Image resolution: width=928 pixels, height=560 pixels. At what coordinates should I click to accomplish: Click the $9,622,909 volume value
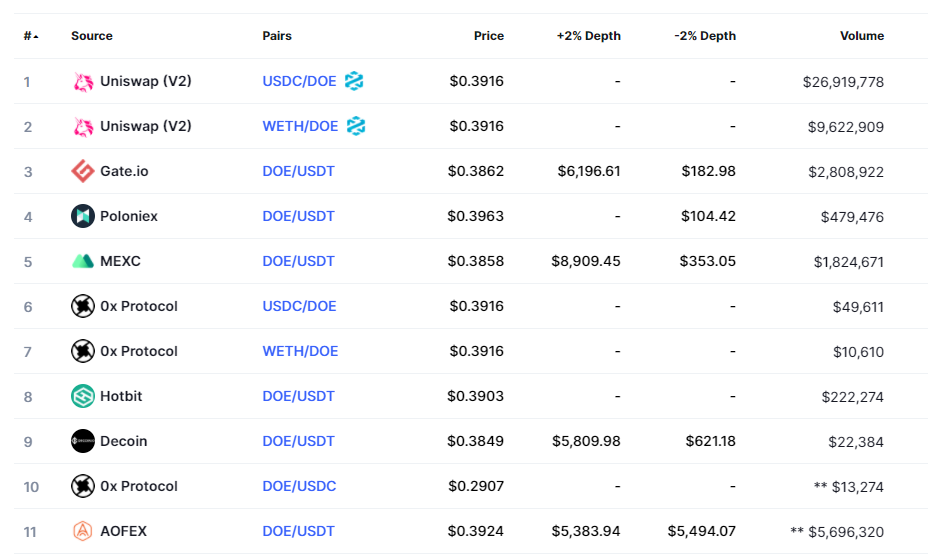(x=846, y=127)
